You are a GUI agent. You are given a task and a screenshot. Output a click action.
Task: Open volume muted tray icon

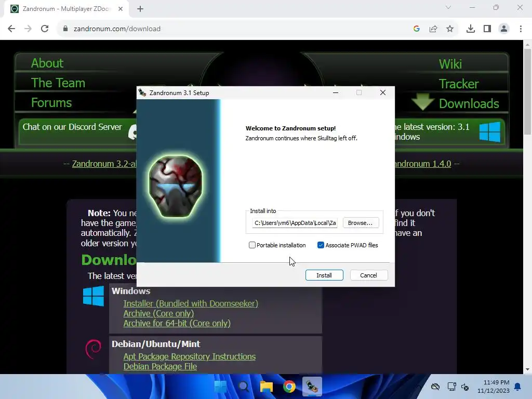(x=465, y=387)
